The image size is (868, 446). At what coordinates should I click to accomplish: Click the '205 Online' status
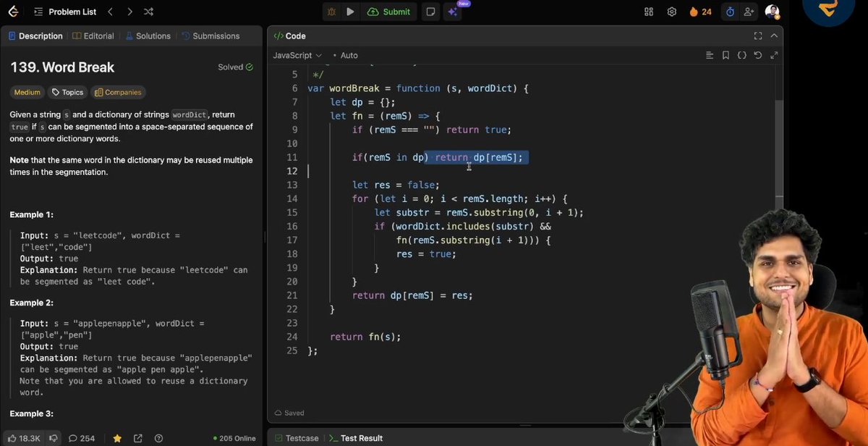(235, 438)
